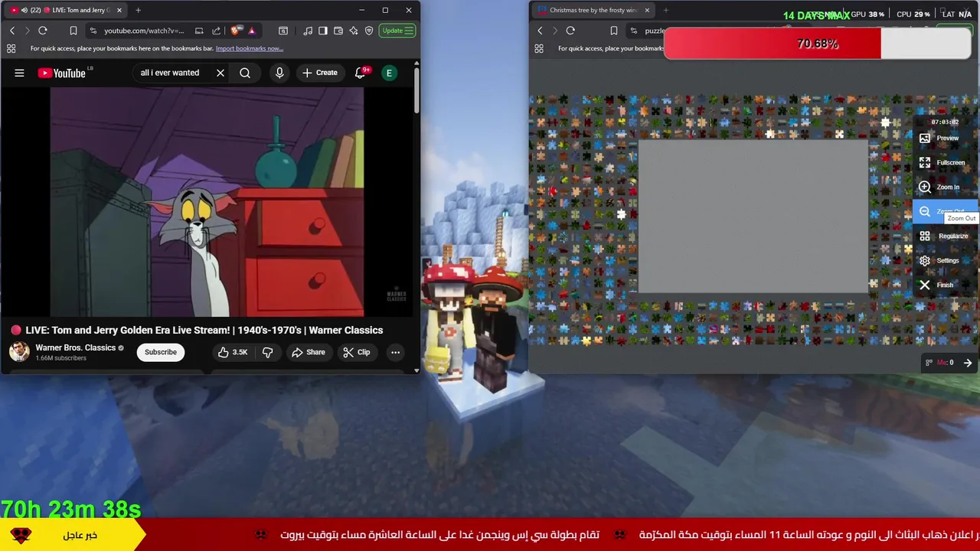The width and height of the screenshot is (980, 551).
Task: Toggle the browser sidebar panel
Action: pos(323,31)
